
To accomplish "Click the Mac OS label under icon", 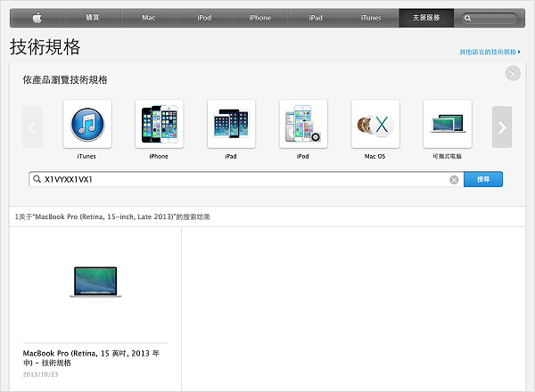I will (x=374, y=157).
